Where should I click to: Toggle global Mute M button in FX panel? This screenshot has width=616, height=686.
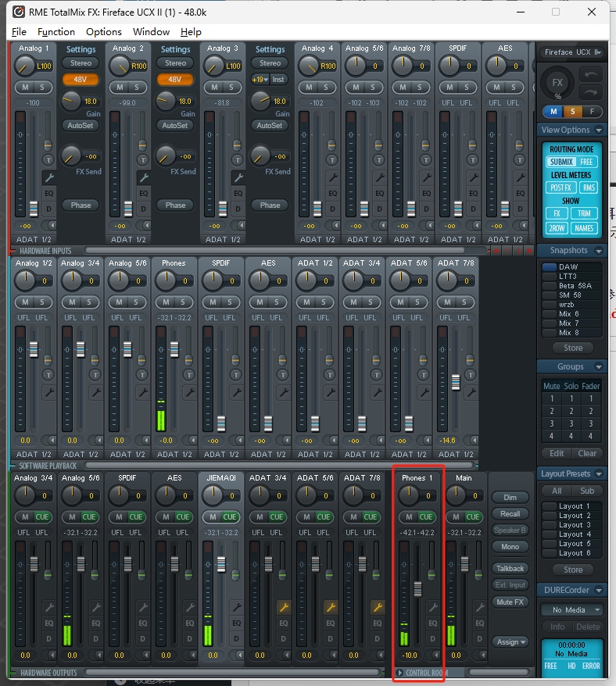[x=553, y=112]
